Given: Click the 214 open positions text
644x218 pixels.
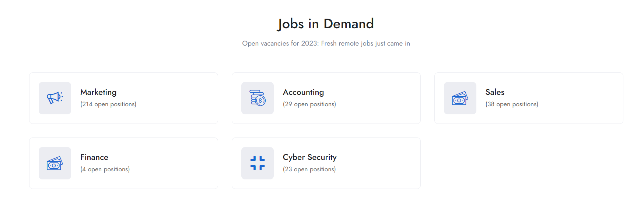Looking at the screenshot, I should point(108,104).
